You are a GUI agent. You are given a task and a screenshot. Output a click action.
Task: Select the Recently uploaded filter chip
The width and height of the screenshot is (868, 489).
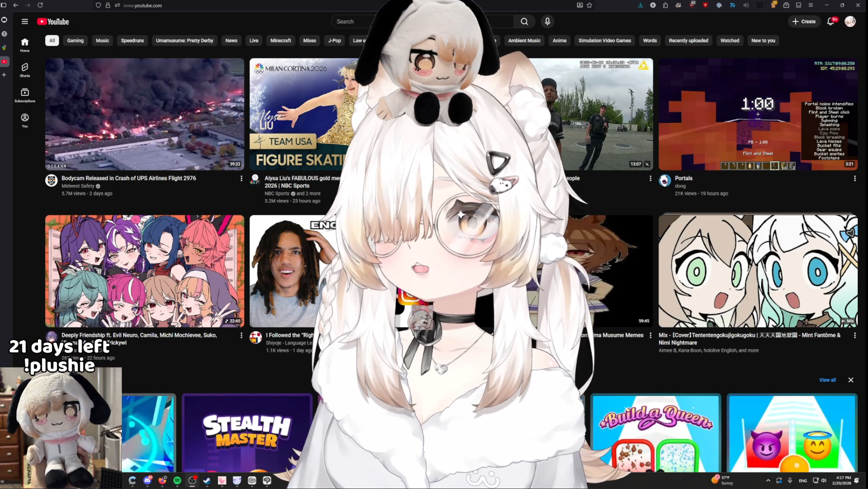pos(688,41)
